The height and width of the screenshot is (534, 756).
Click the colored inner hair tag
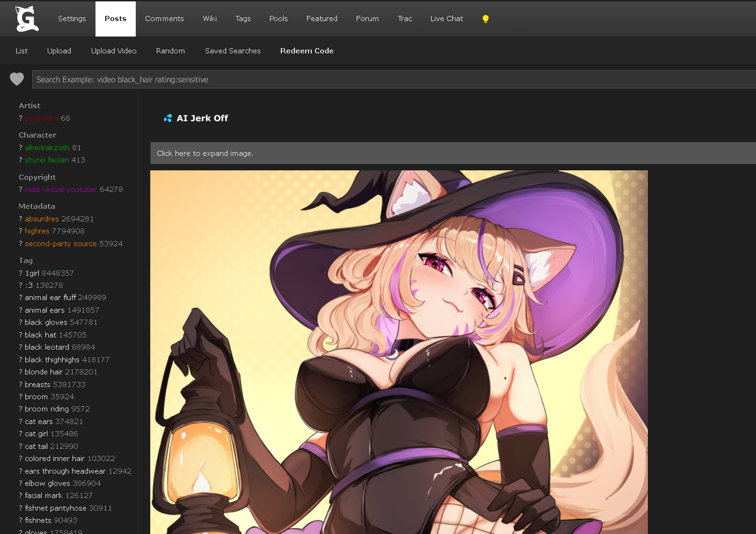pyautogui.click(x=55, y=459)
